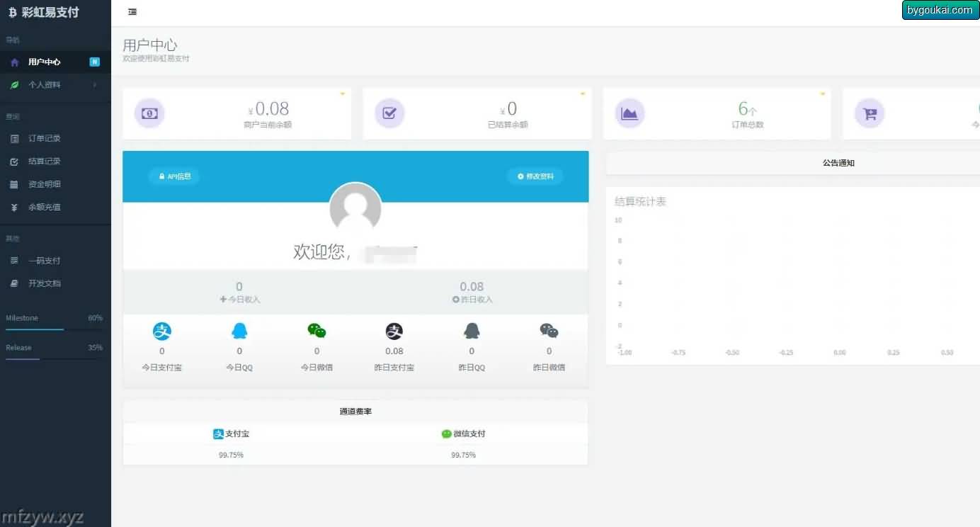Open 订单记录 from the sidebar
This screenshot has width=980, height=527.
(x=44, y=139)
